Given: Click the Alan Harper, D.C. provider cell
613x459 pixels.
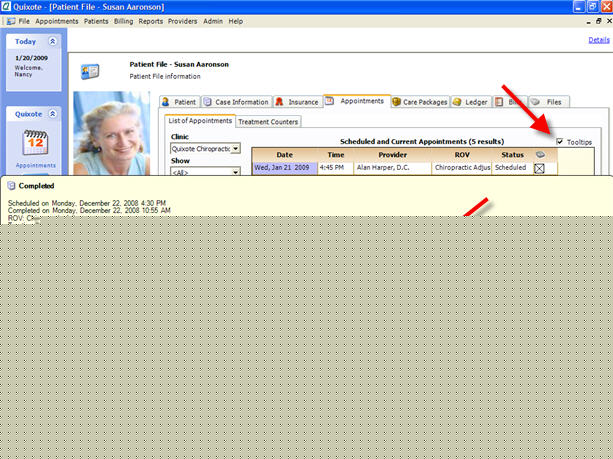Looking at the screenshot, I should pyautogui.click(x=393, y=168).
